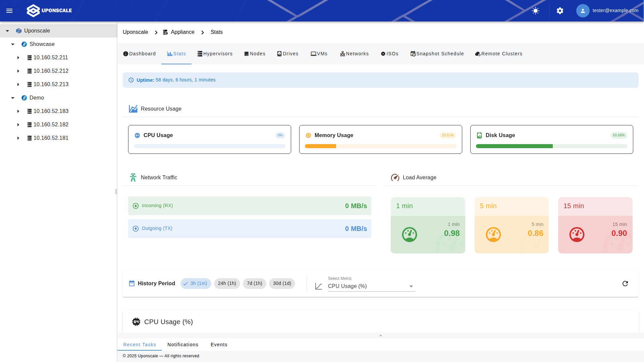Expand the bottom panel chevron
Viewport: 644px width, 362px height.
point(380,336)
